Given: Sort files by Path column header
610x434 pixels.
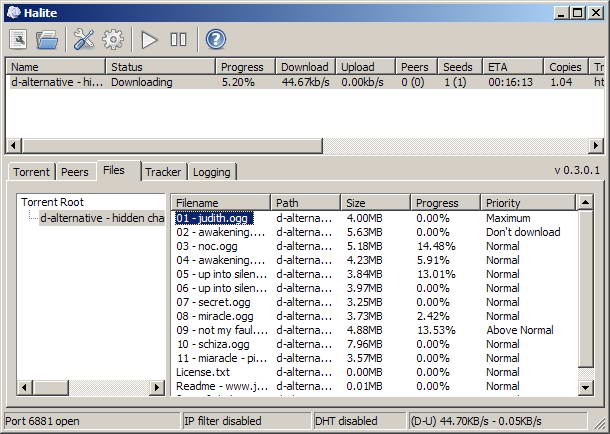Looking at the screenshot, I should pyautogui.click(x=305, y=203).
